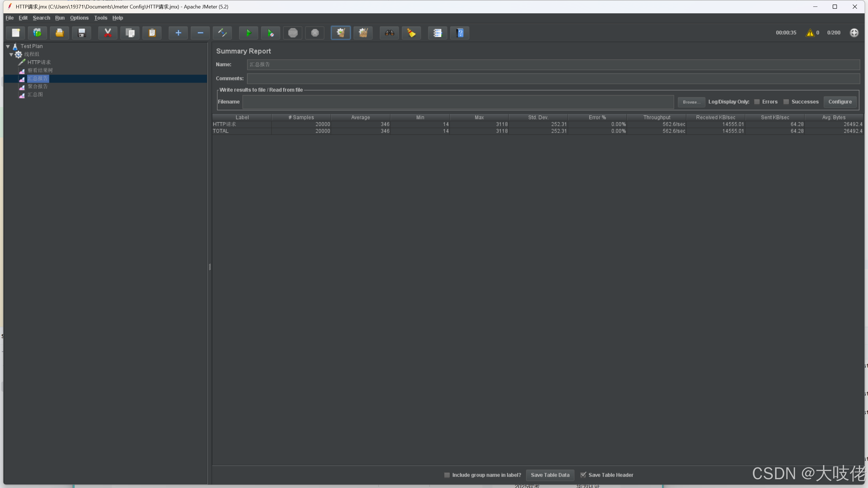Screen dimensions: 868x488
Task: Click the Cut scissors icon
Action: (x=108, y=33)
